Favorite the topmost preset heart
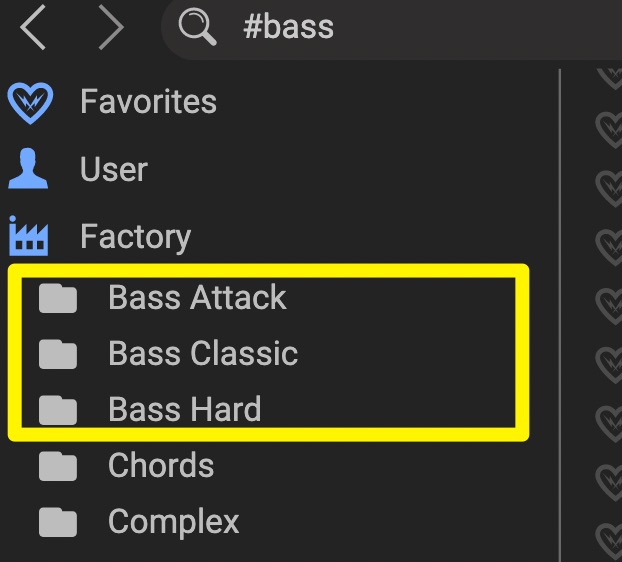The image size is (622, 562). click(609, 75)
